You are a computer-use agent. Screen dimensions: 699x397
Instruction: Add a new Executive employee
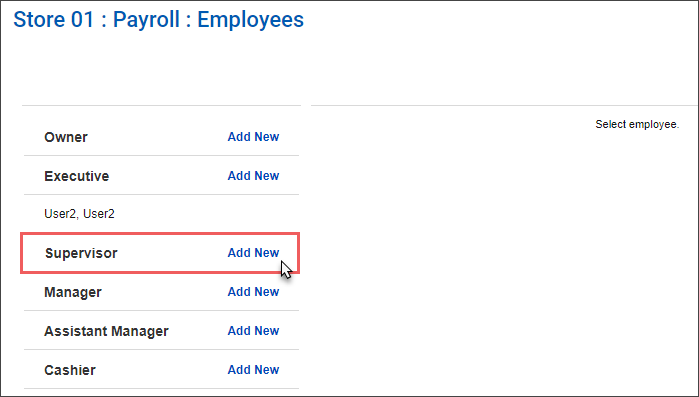[253, 176]
